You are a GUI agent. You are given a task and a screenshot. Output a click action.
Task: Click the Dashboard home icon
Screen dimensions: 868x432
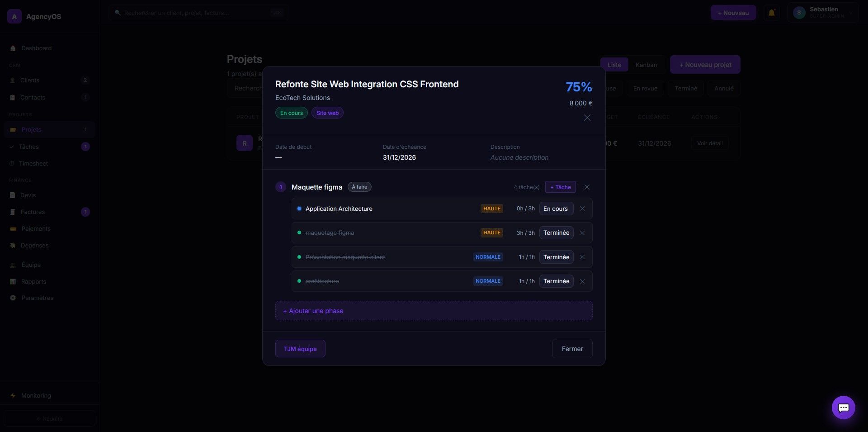click(x=13, y=48)
